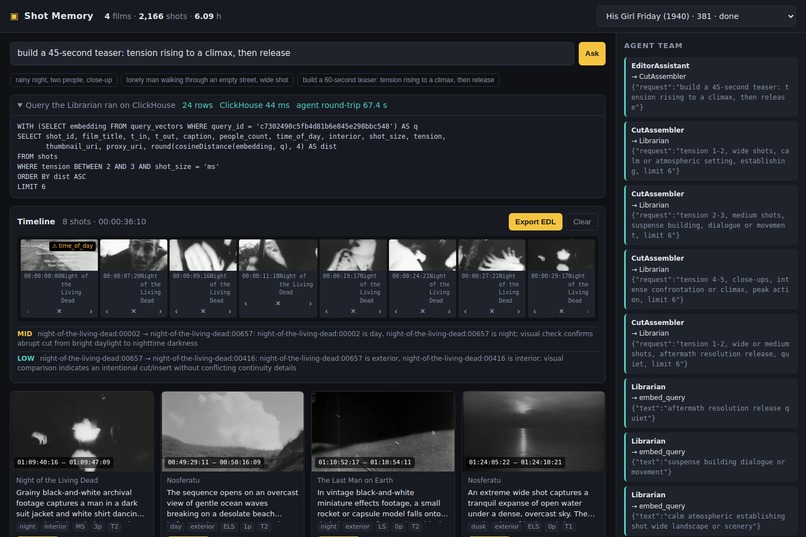Select CutAssembler 'tension 1-2, wide shots' message
806x537 pixels.
pos(711,151)
